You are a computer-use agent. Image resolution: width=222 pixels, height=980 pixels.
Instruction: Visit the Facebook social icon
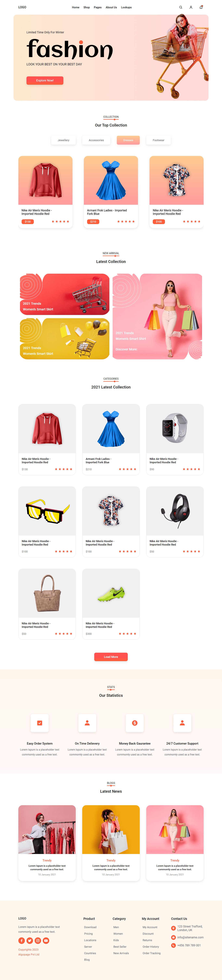click(x=22, y=940)
